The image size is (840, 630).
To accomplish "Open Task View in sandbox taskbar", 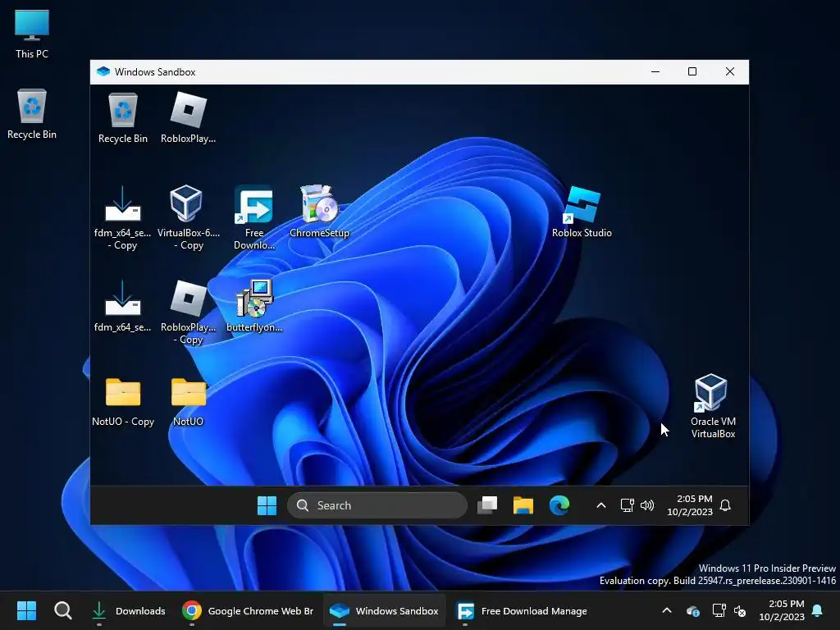I will tap(487, 505).
